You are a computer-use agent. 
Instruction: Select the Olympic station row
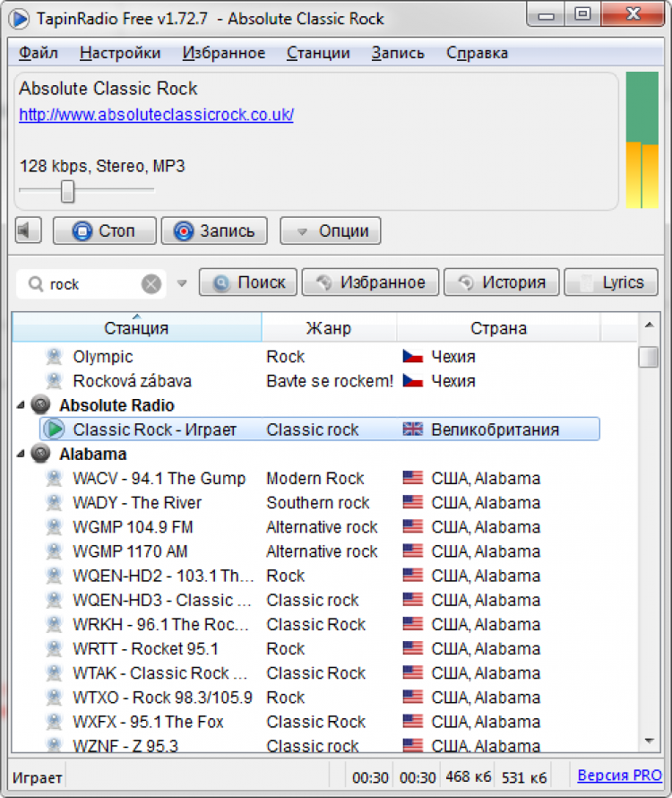(x=320, y=356)
